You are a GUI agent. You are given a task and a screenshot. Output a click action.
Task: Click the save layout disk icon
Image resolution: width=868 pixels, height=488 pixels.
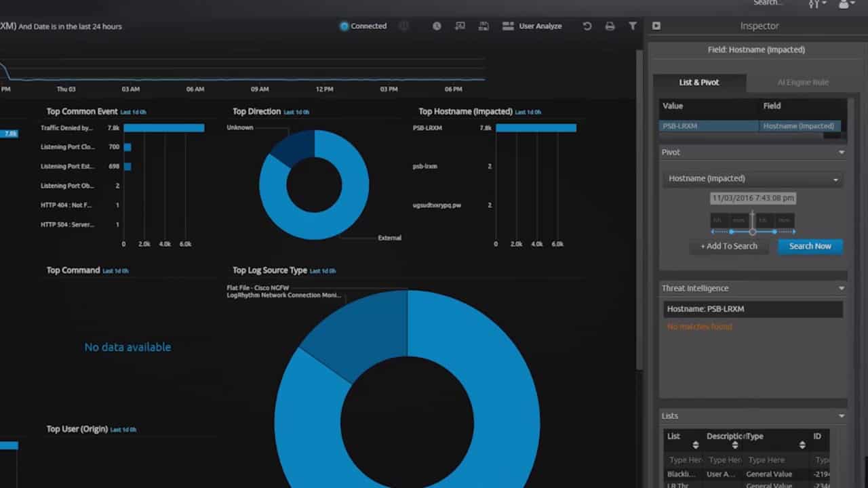(484, 26)
